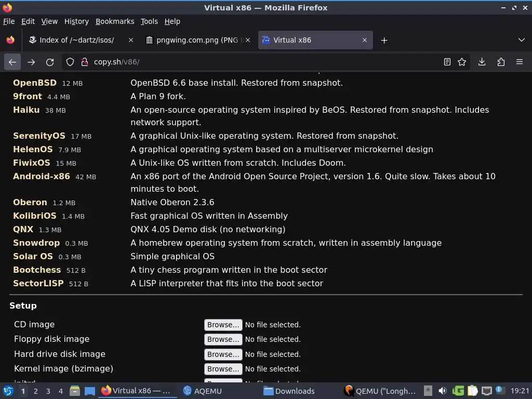Open the KolibriOS link
Screen dimensions: 532x399
click(x=35, y=216)
